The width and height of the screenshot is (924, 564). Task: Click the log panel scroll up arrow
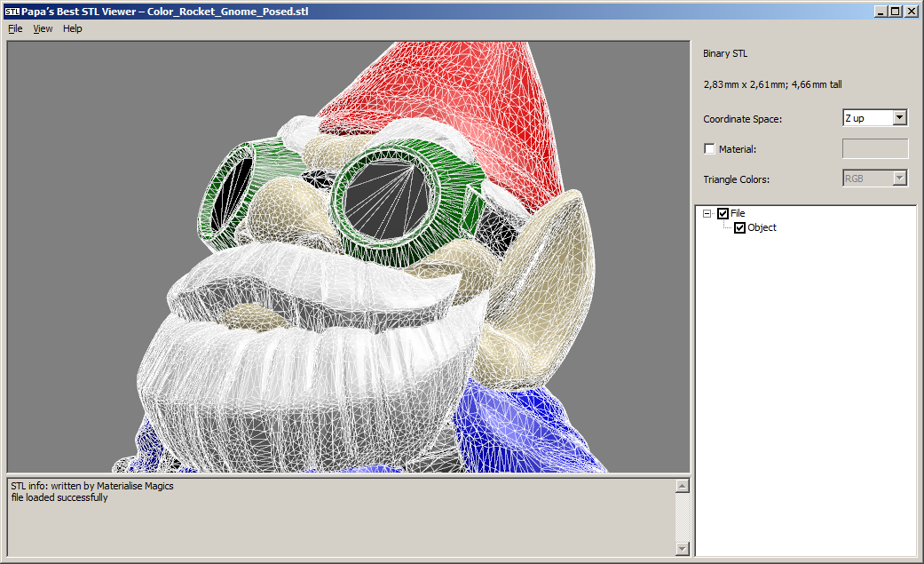(682, 486)
